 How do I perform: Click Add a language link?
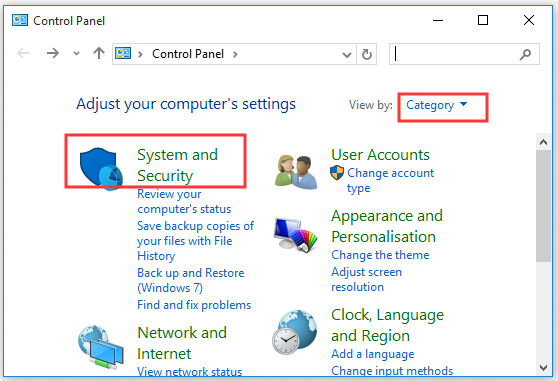372,354
